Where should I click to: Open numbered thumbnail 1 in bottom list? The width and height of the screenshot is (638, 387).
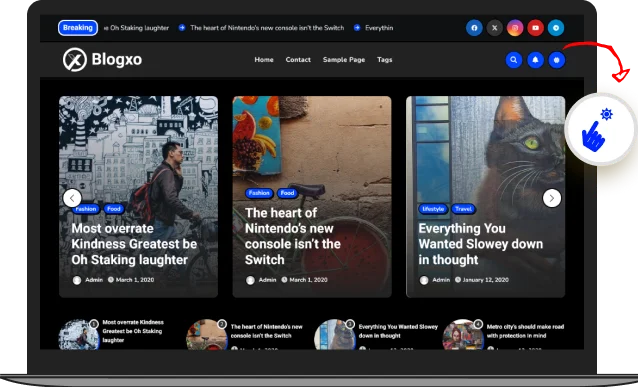click(79, 335)
